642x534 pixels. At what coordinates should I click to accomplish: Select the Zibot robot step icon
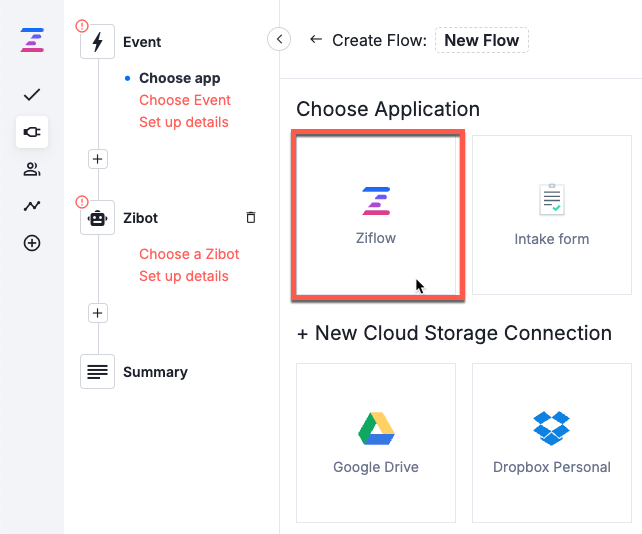(97, 218)
